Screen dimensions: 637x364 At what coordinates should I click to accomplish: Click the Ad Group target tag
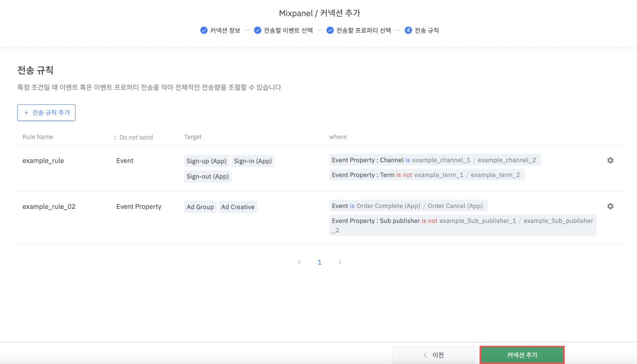(x=200, y=207)
